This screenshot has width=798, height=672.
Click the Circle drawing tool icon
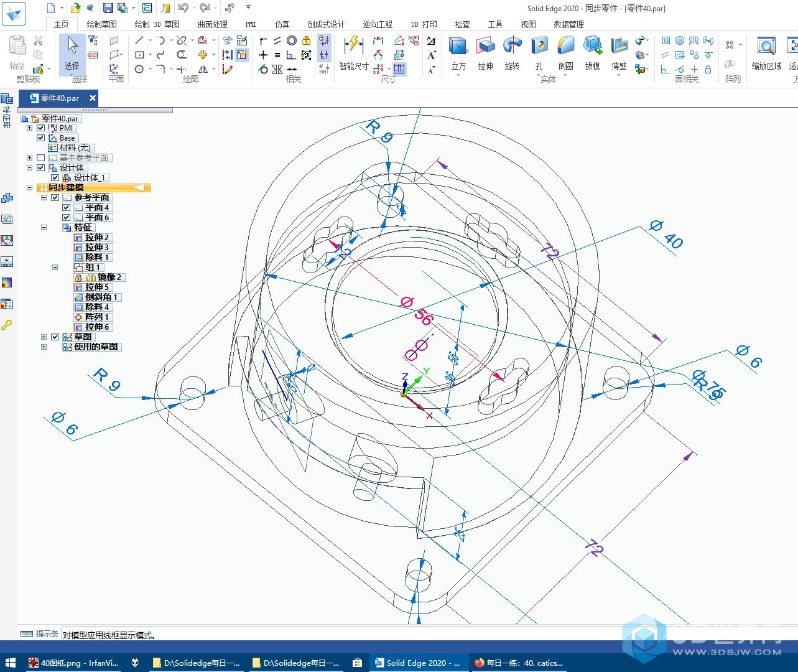(139, 69)
